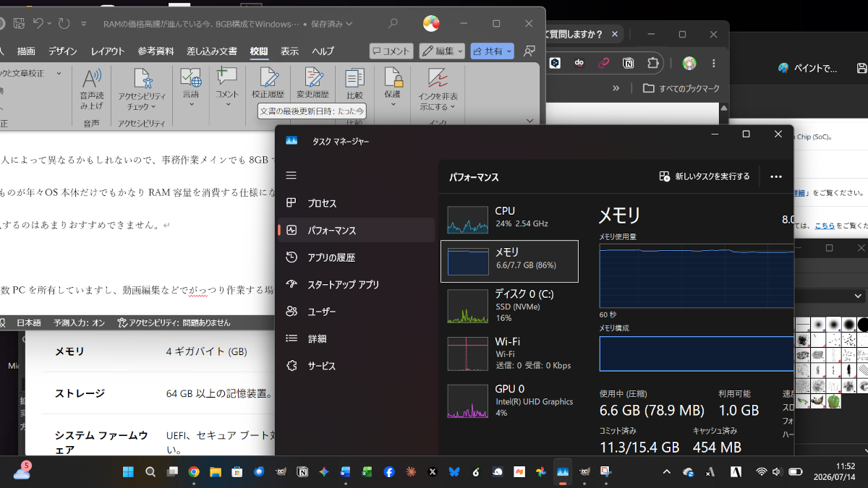Click 日本語 language in Word status bar
This screenshot has height=488, width=868.
click(x=29, y=323)
